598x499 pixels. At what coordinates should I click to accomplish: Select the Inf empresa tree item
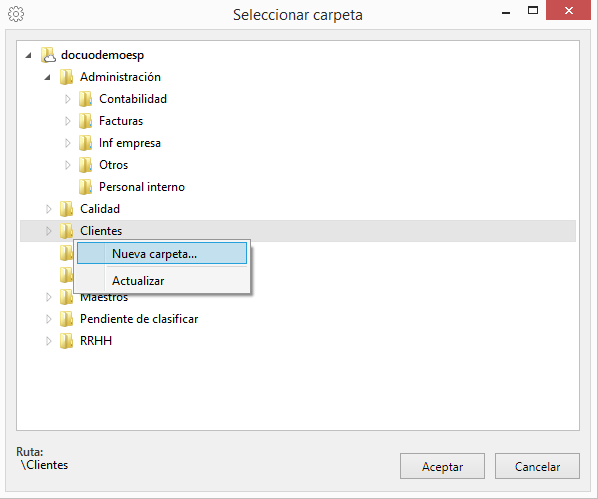(x=130, y=143)
